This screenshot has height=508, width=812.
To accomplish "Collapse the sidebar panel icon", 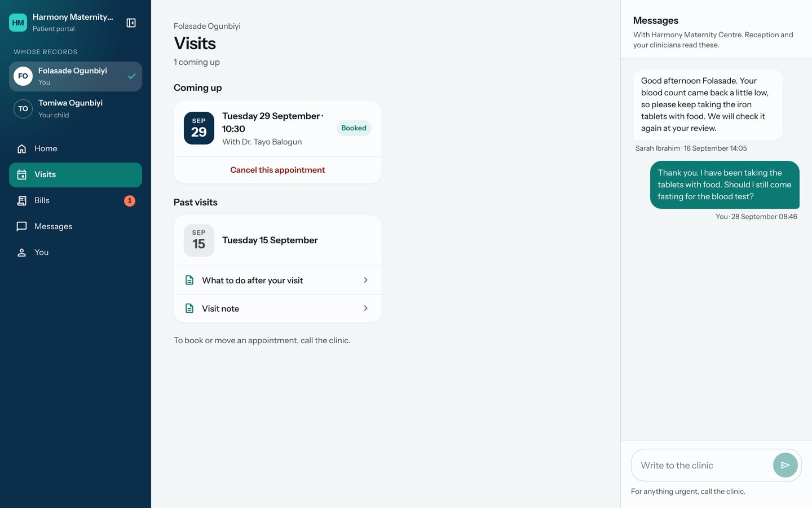I will point(131,23).
